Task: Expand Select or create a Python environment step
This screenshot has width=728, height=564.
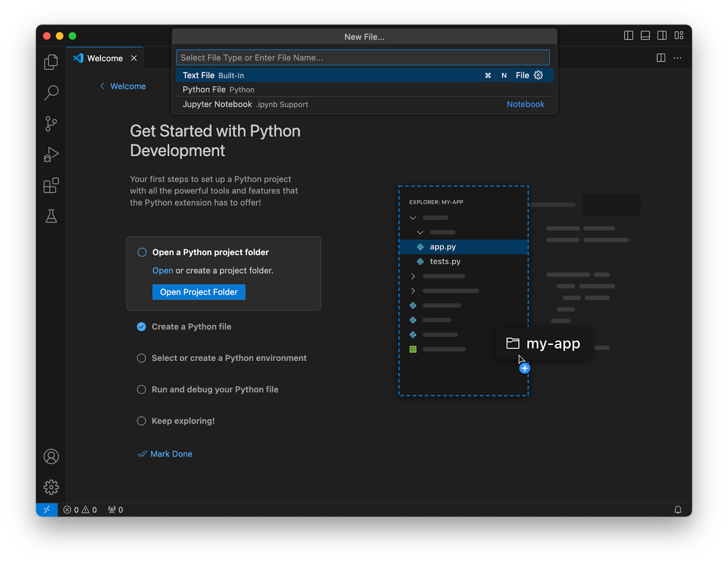Action: tap(229, 358)
